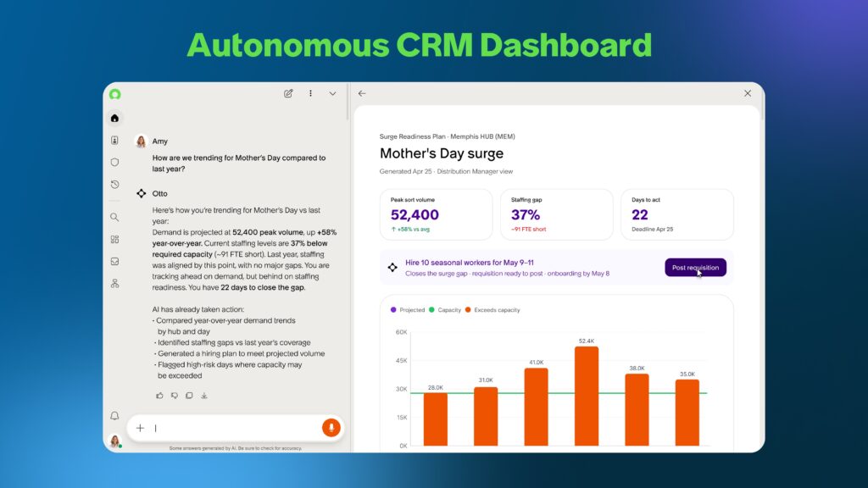
Task: Click the plus attachment button in chat
Action: [140, 428]
